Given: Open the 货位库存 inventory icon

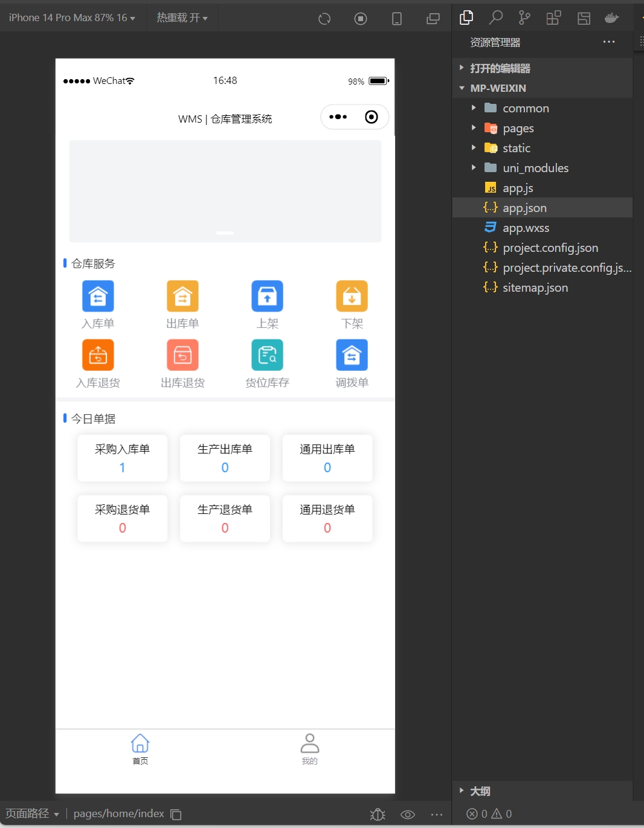Looking at the screenshot, I should pyautogui.click(x=267, y=355).
